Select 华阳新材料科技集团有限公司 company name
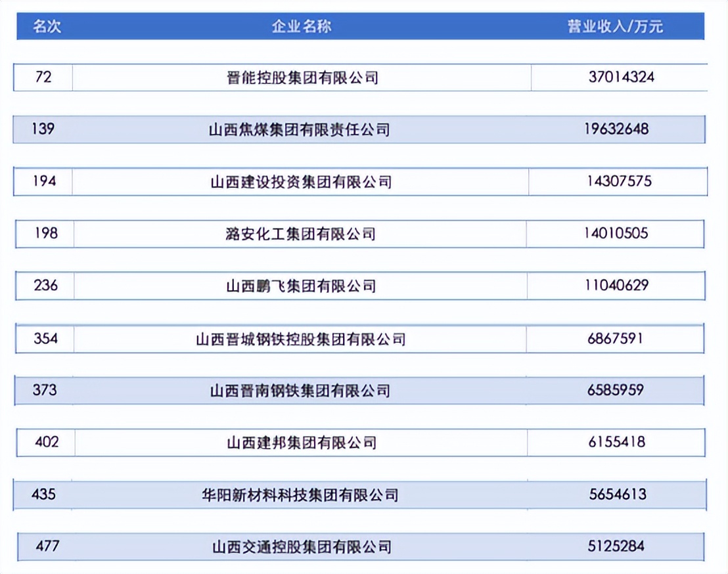This screenshot has width=728, height=574. (x=300, y=495)
